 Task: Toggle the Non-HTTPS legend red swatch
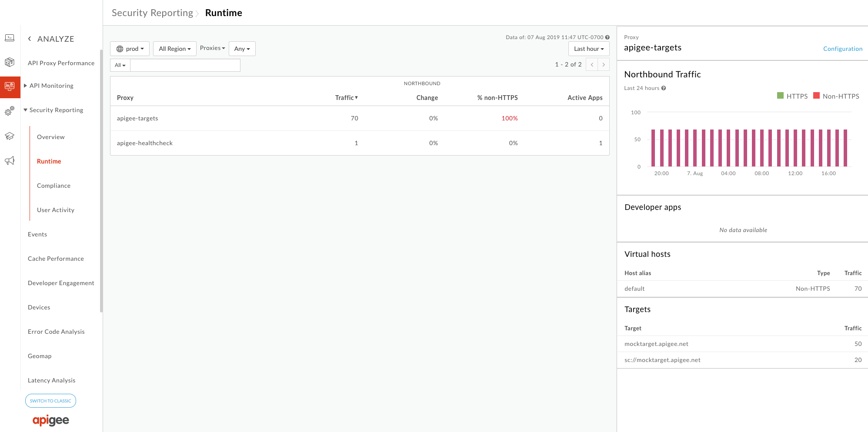tap(816, 96)
